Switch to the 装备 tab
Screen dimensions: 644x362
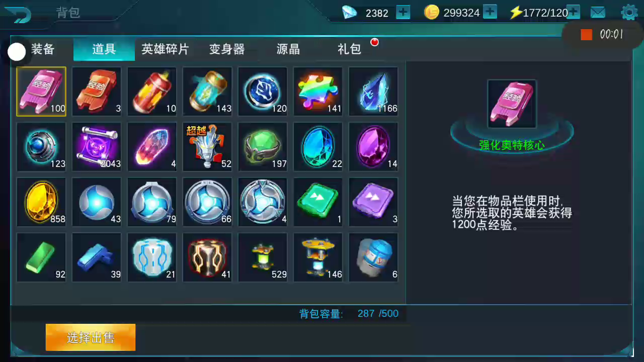click(43, 49)
